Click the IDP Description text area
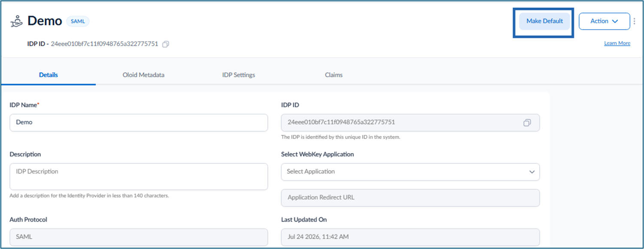Screen dimensions: 644x249 coord(139,176)
